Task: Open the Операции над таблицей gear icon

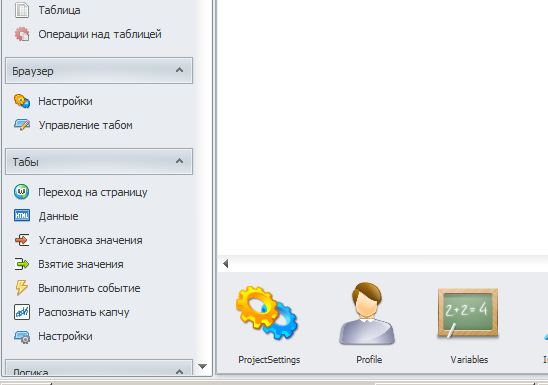Action: coord(22,34)
